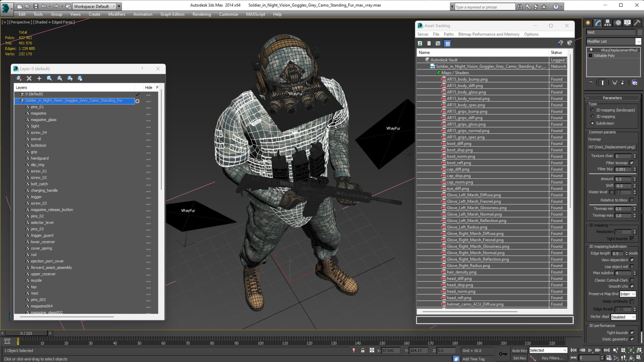644x362 pixels.
Task: Open the Graph Editors menu
Action: [172, 14]
